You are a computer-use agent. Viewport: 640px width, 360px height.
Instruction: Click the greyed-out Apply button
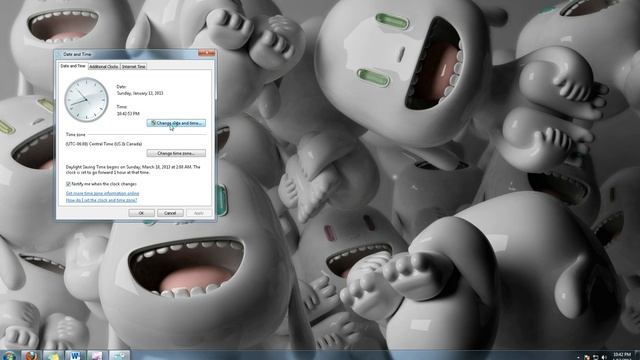tap(199, 213)
